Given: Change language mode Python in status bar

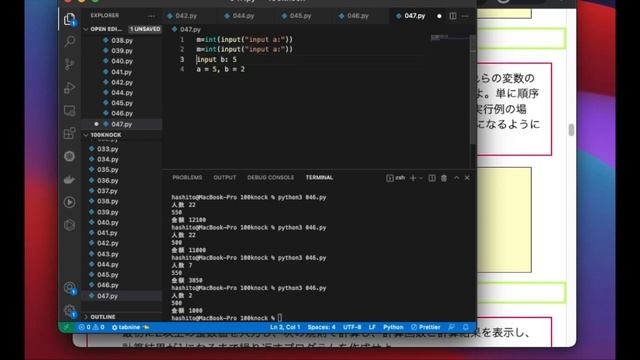Looking at the screenshot, I should [x=393, y=327].
